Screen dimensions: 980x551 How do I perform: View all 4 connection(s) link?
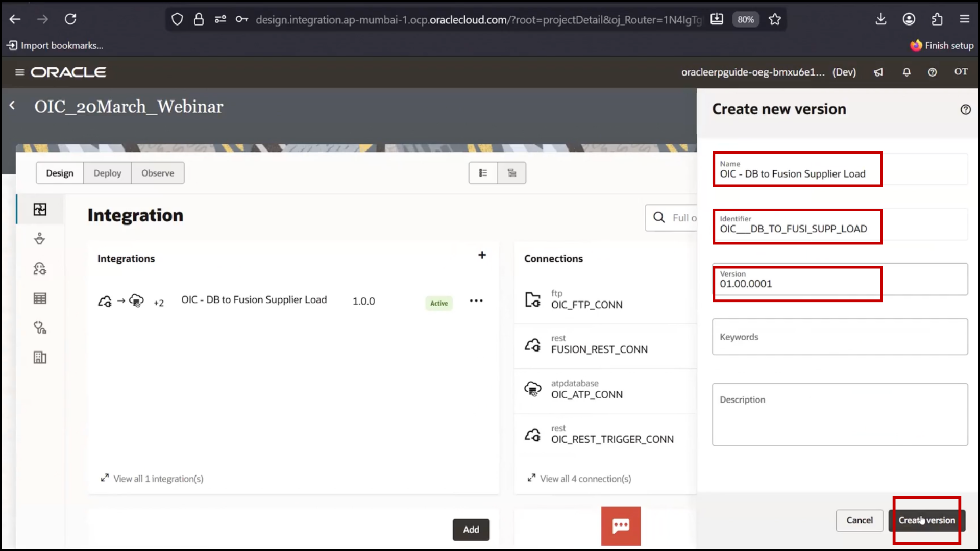pyautogui.click(x=579, y=479)
